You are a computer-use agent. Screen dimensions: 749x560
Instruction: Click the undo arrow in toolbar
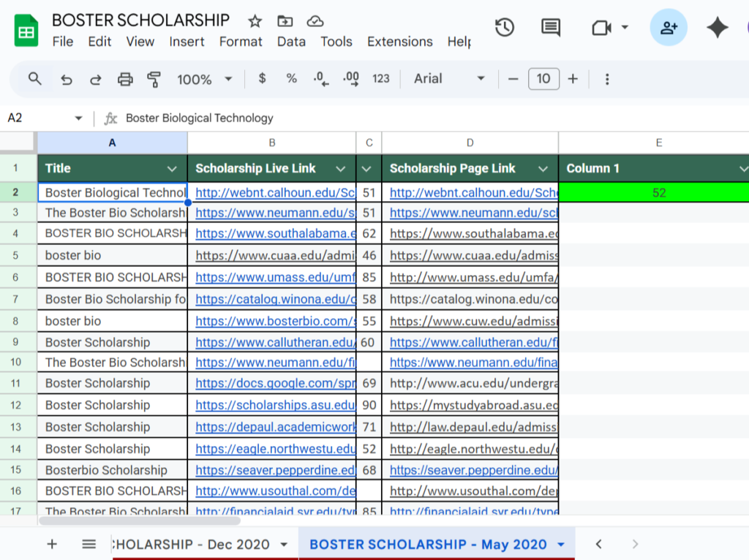pos(67,79)
